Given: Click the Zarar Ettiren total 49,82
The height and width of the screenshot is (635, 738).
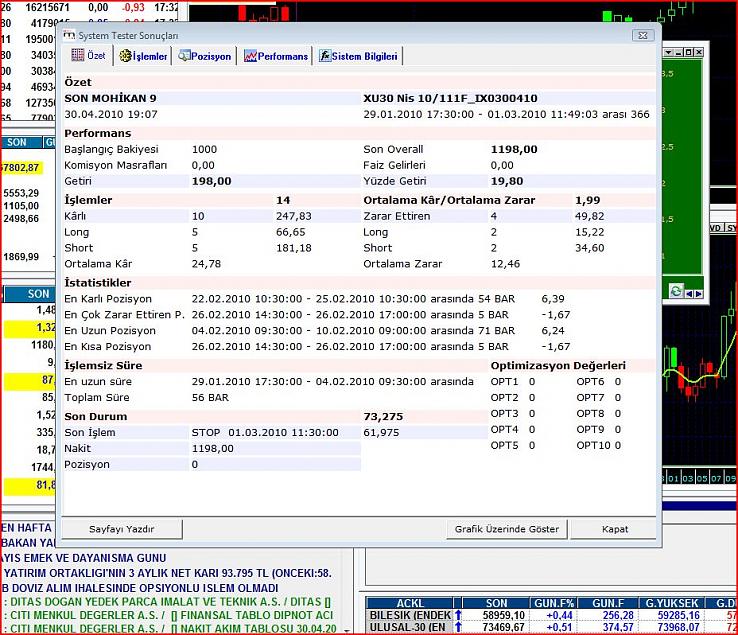Looking at the screenshot, I should pyautogui.click(x=590, y=216).
